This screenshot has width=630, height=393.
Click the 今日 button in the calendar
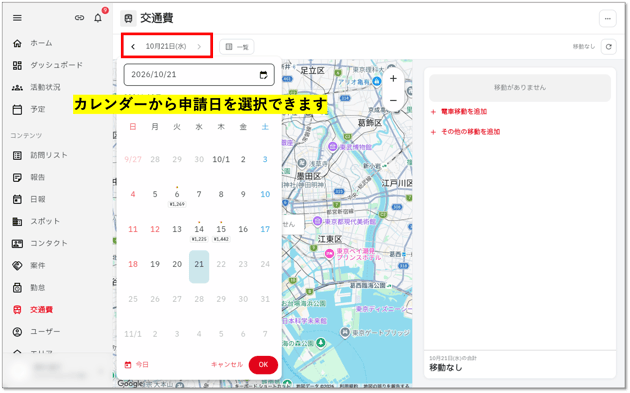point(137,365)
